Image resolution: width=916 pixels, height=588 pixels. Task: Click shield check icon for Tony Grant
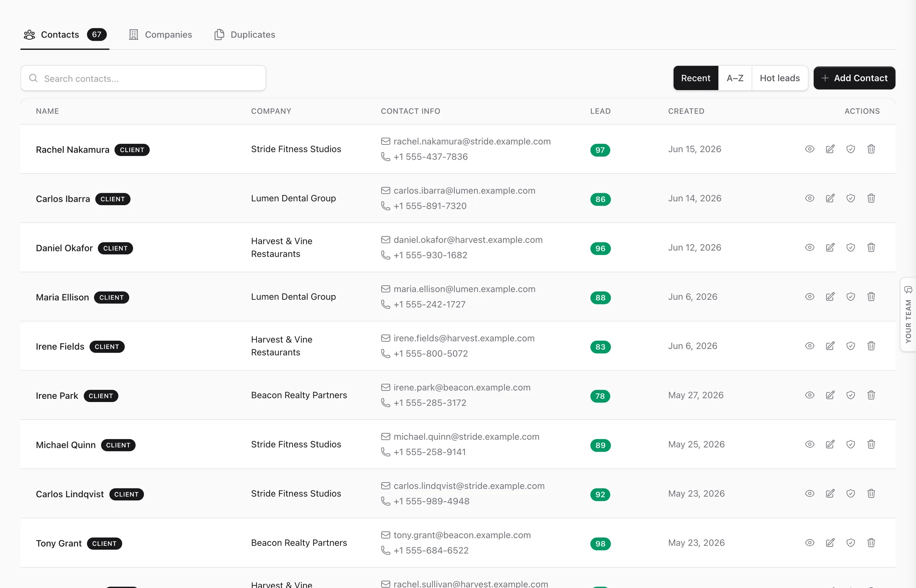[850, 543]
